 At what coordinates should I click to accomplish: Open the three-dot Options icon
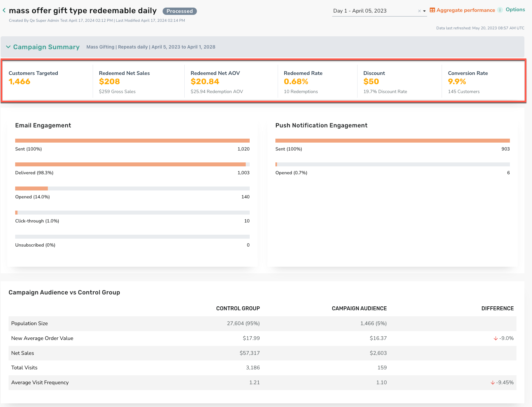[x=500, y=10]
